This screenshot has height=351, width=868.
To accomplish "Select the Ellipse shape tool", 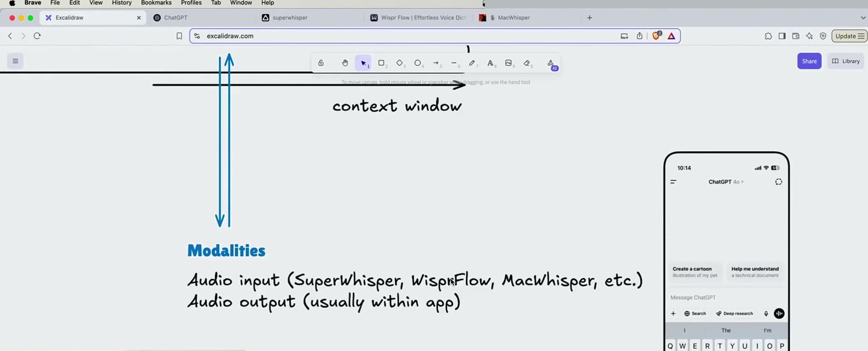I will click(418, 63).
